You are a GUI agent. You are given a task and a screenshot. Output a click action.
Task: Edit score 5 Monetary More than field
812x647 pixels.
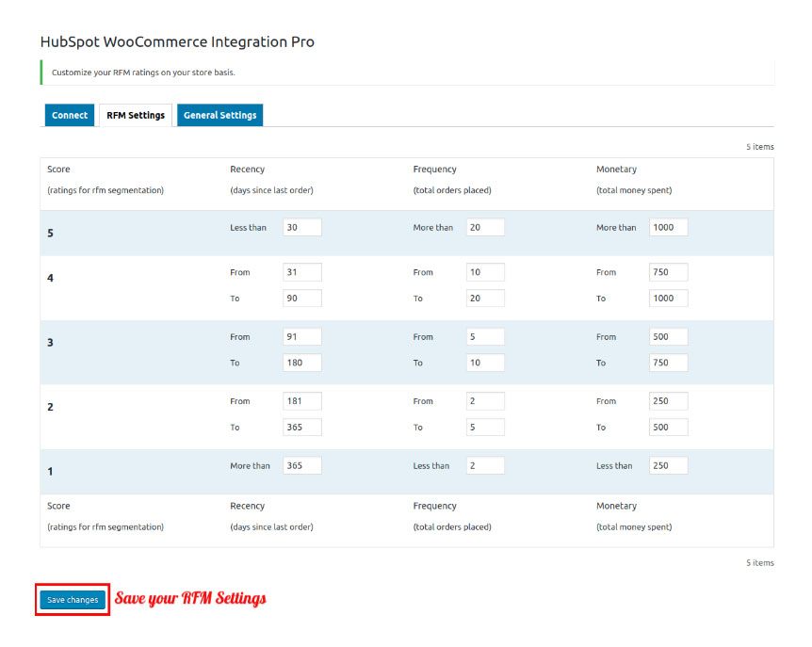pyautogui.click(x=669, y=227)
